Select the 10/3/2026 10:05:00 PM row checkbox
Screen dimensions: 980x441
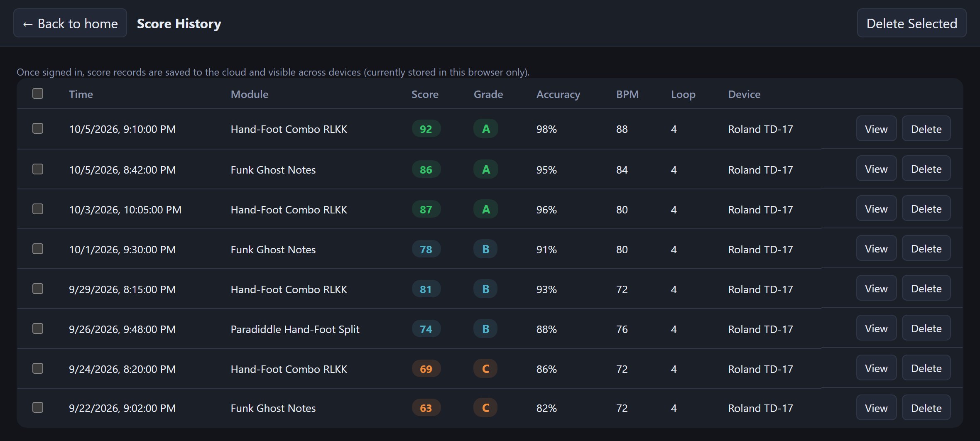38,209
